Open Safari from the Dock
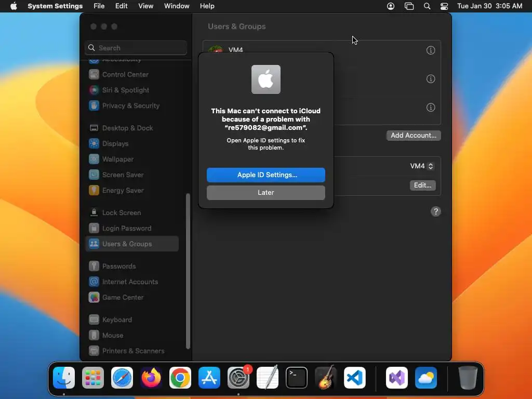Image resolution: width=532 pixels, height=399 pixels. pos(122,378)
